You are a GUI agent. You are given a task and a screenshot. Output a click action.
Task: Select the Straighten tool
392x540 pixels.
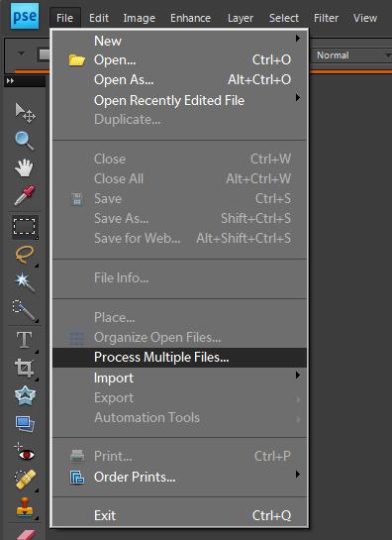25,424
